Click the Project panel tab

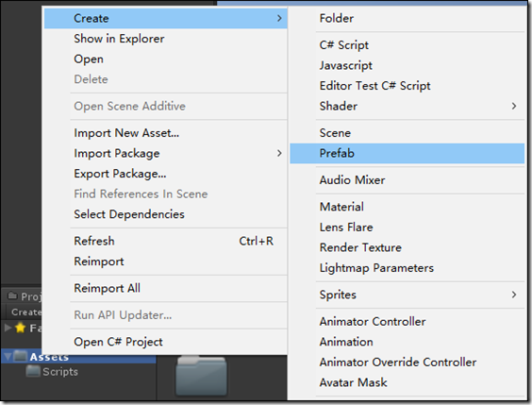tap(24, 296)
